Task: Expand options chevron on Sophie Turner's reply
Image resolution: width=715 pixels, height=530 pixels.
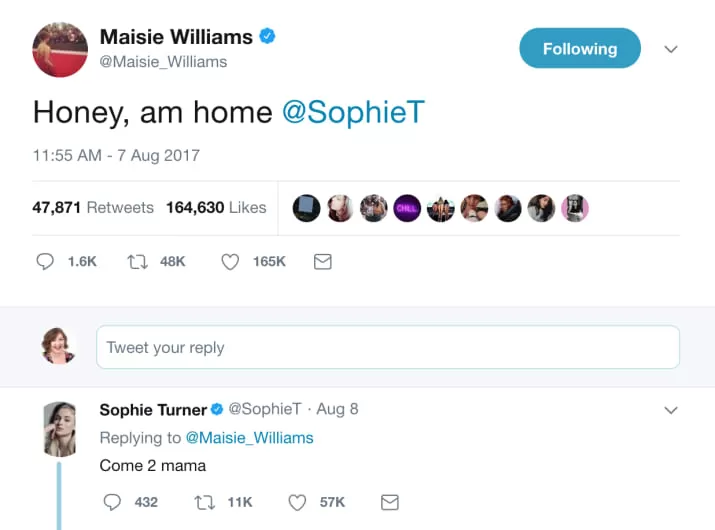Action: pyautogui.click(x=671, y=410)
